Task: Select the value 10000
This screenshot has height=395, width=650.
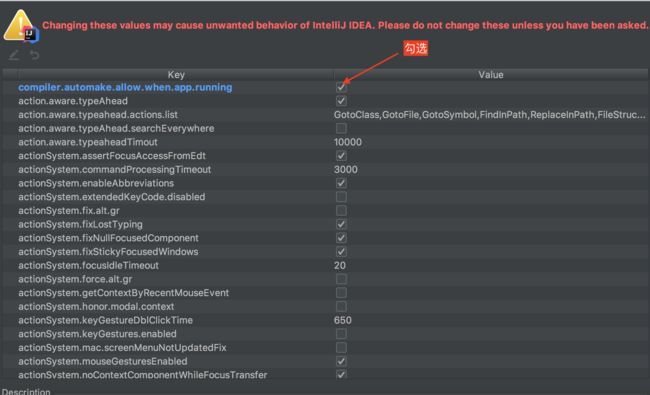Action: tap(348, 142)
